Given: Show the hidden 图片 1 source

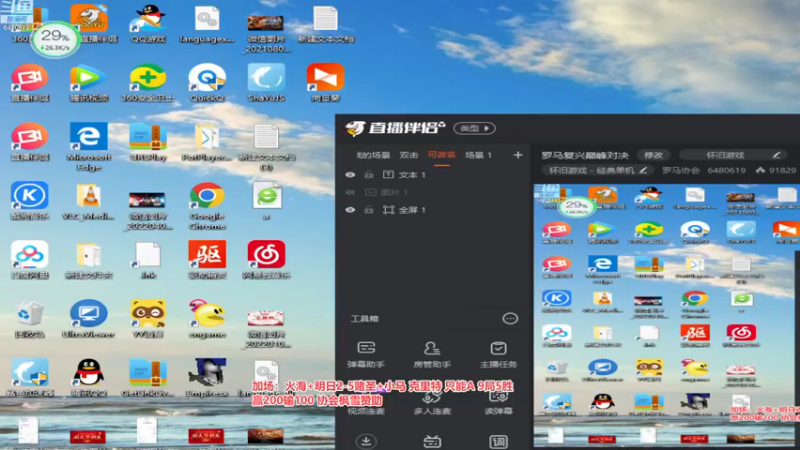Looking at the screenshot, I should (x=350, y=192).
